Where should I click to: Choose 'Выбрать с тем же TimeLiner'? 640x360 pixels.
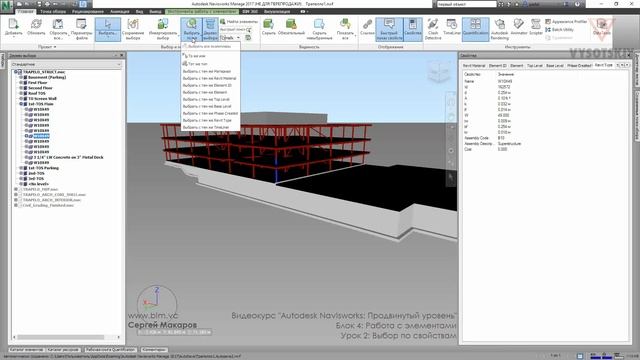click(x=211, y=127)
